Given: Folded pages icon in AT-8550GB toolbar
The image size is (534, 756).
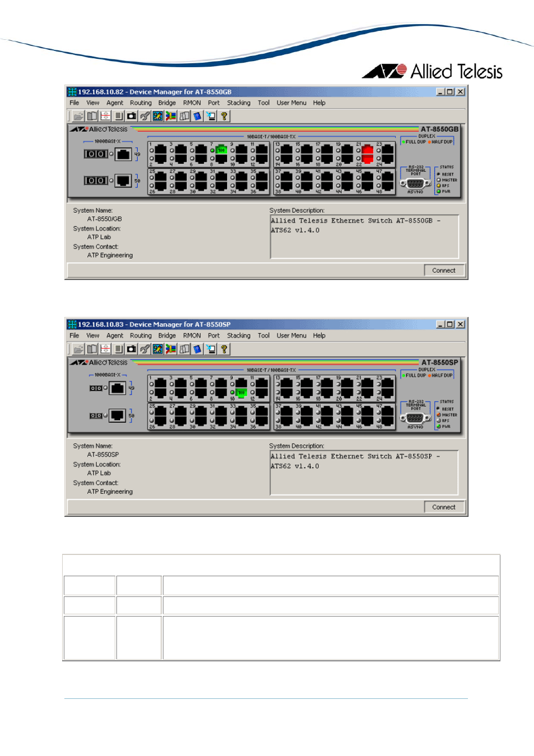Looking at the screenshot, I should [184, 116].
